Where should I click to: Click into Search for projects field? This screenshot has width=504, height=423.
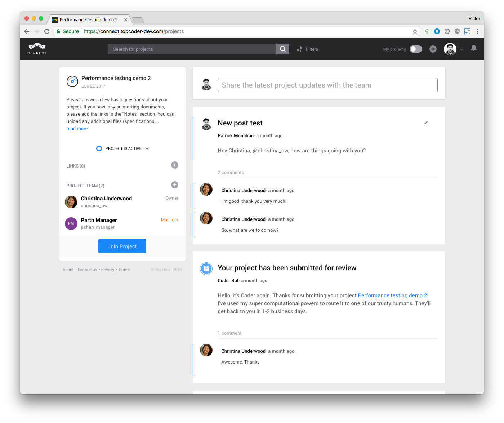pyautogui.click(x=192, y=49)
